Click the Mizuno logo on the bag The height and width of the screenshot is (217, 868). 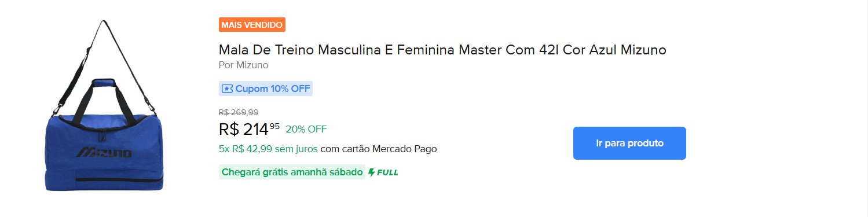pos(105,153)
